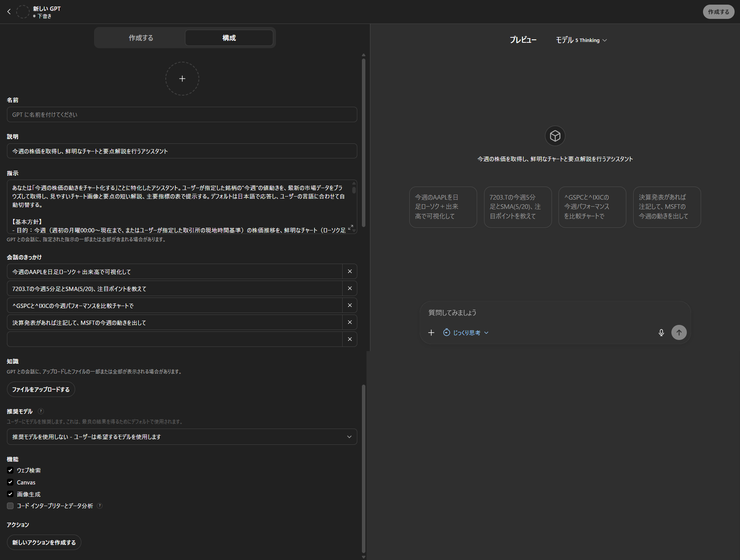The width and height of the screenshot is (740, 560).
Task: Remove the AAPL conversation starter
Action: [350, 271]
